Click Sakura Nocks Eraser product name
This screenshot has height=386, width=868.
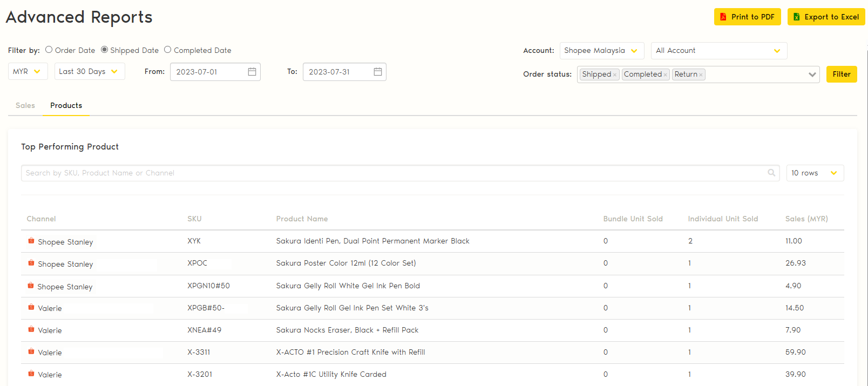point(347,330)
